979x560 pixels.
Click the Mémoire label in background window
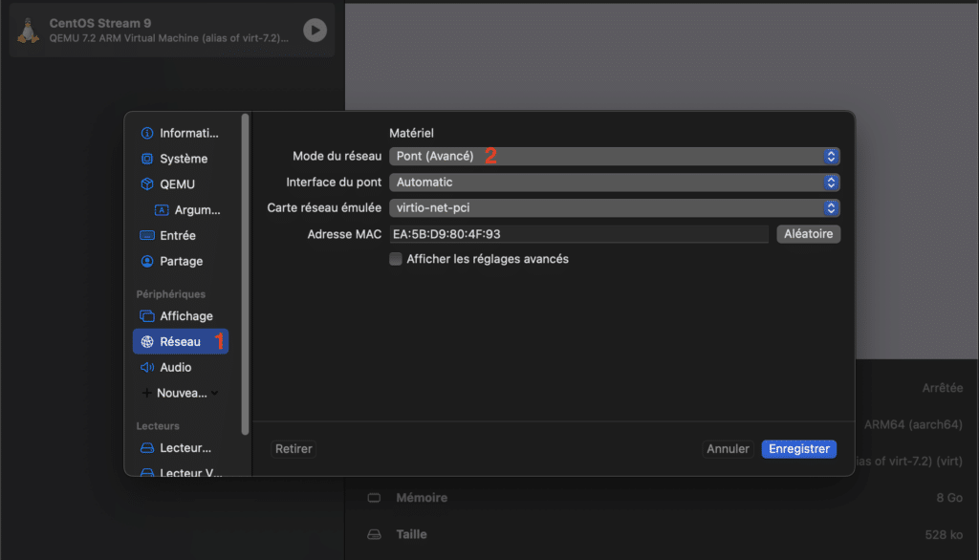click(422, 498)
